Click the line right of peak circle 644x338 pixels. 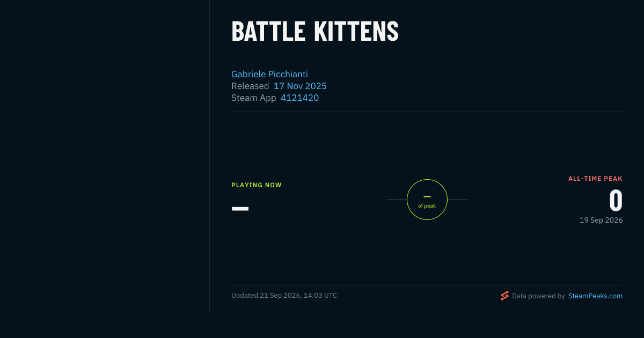(x=457, y=200)
